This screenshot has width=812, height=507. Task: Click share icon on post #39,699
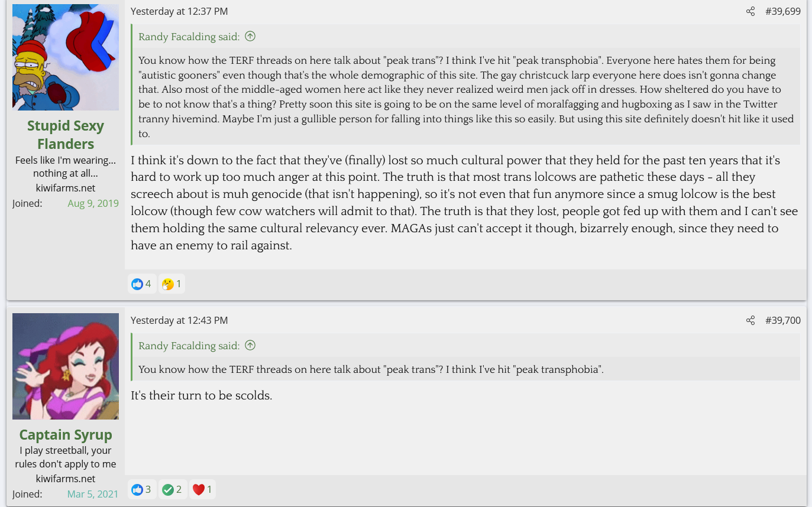(x=750, y=11)
